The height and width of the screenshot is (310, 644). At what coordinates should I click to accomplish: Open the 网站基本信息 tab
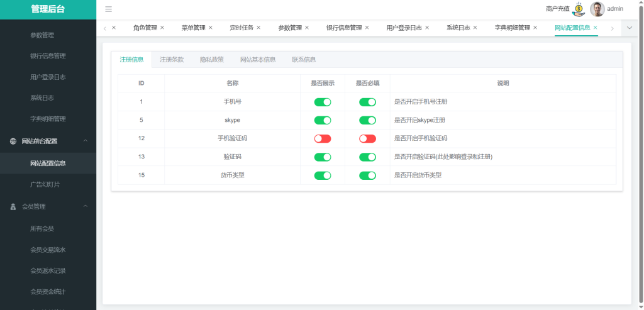point(258,60)
